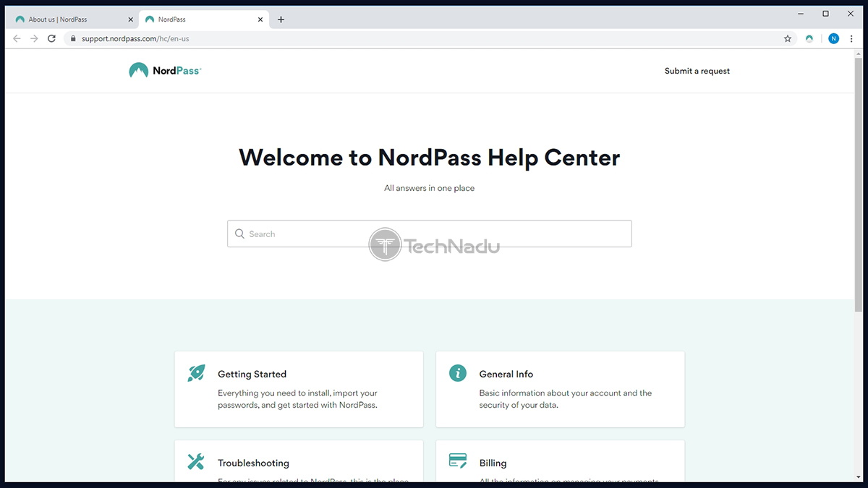This screenshot has height=488, width=868.
Task: Bookmark this page with the star icon
Action: (788, 38)
